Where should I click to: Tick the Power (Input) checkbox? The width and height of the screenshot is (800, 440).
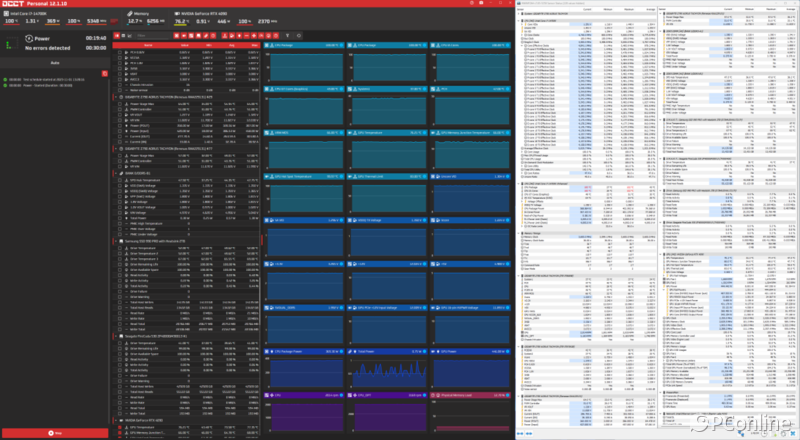coord(120,131)
